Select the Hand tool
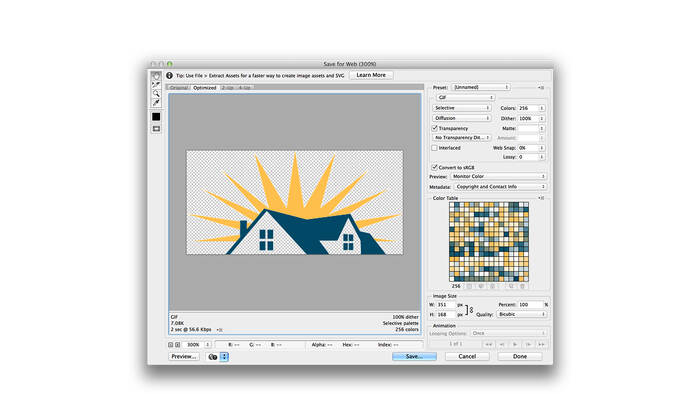This screenshot has width=700, height=394. coord(156,76)
